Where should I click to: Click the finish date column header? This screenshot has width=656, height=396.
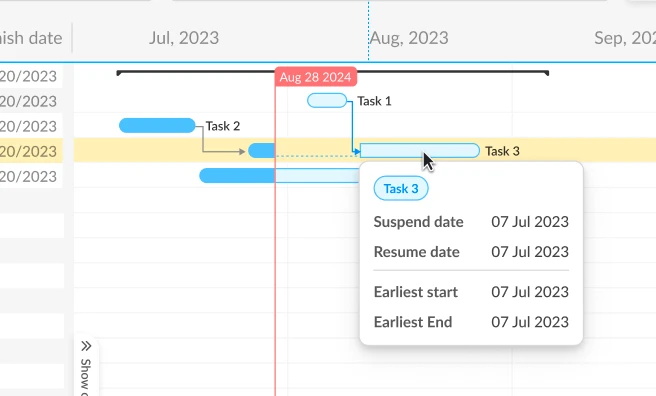point(31,38)
